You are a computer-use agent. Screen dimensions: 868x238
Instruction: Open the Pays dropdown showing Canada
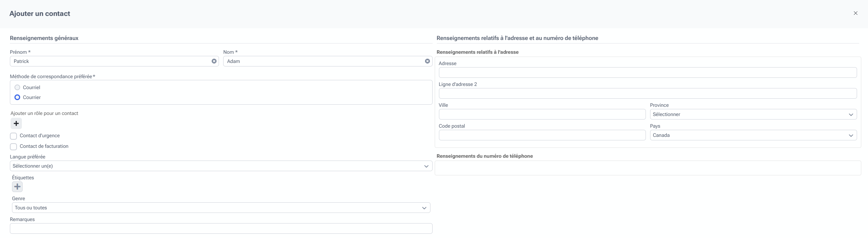(x=753, y=135)
